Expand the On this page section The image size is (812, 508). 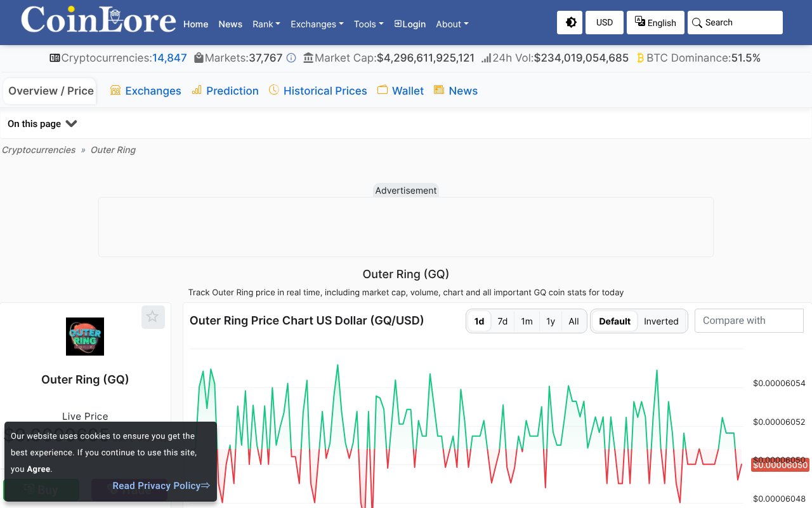(x=42, y=124)
